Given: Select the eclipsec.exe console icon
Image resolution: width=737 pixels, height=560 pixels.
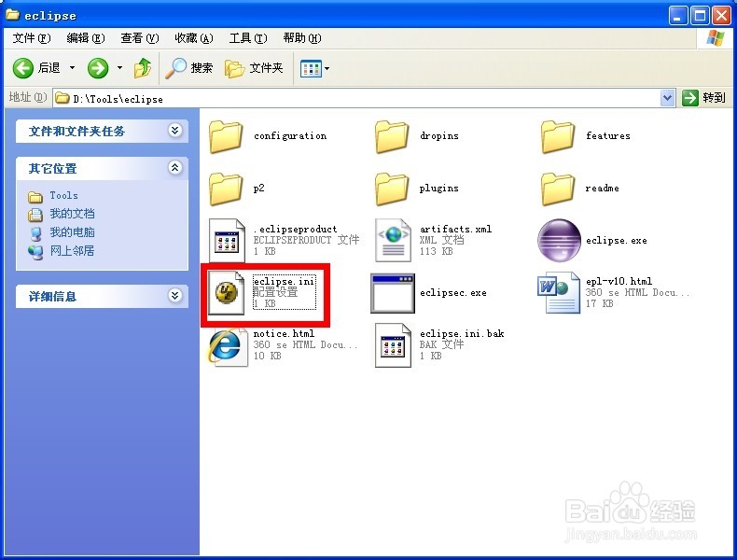Looking at the screenshot, I should tap(393, 293).
